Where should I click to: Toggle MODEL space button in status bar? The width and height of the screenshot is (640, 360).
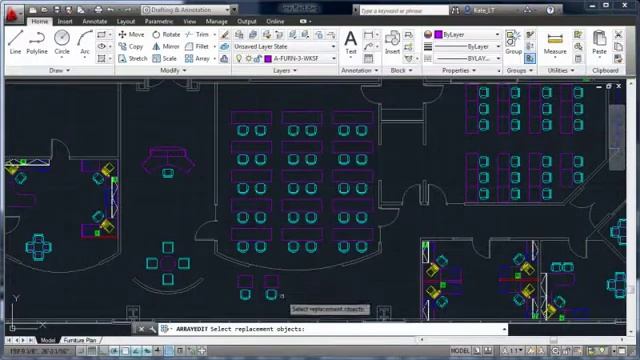pos(460,351)
